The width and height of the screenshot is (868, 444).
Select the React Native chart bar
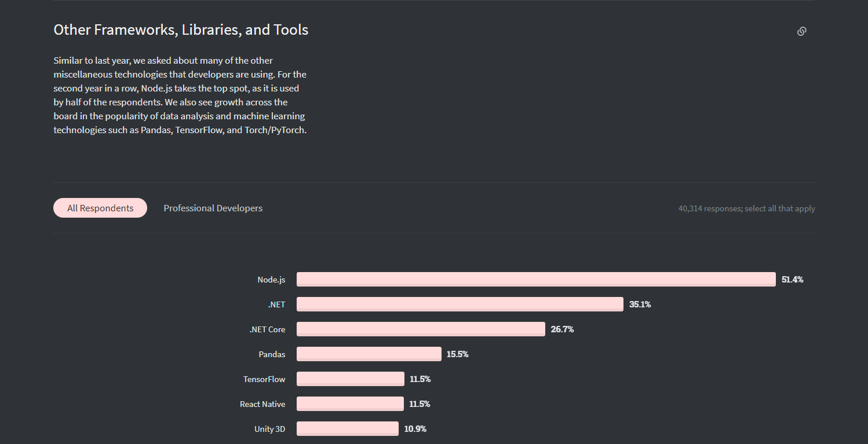pos(350,403)
